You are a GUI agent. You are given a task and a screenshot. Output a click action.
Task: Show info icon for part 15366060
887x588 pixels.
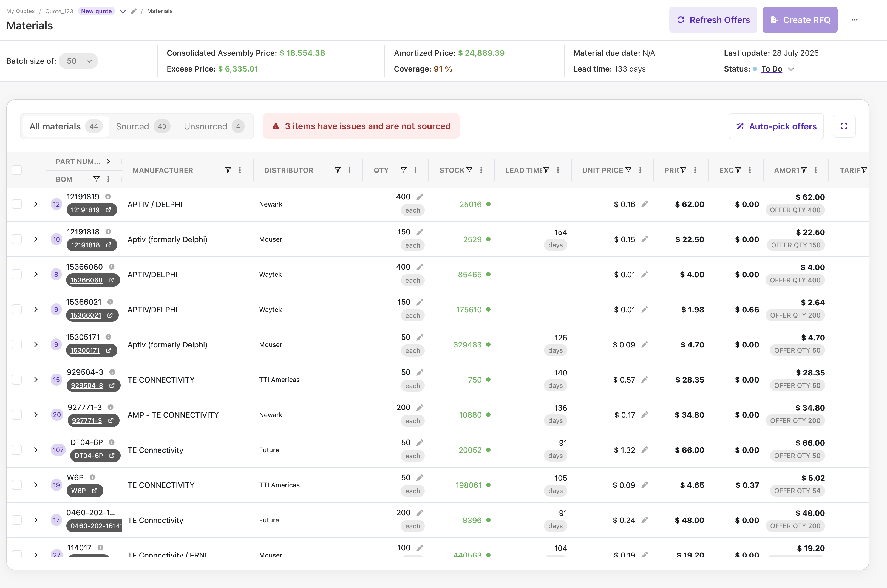point(111,267)
